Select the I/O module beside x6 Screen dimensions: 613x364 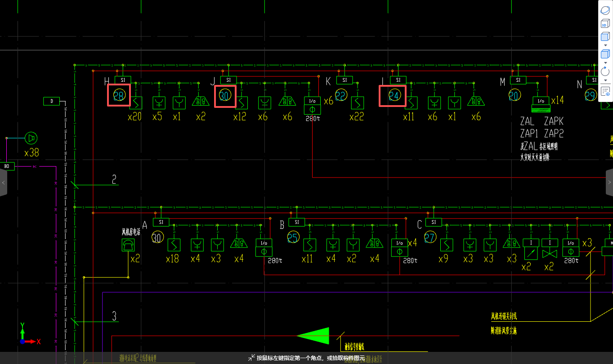[x=313, y=106]
